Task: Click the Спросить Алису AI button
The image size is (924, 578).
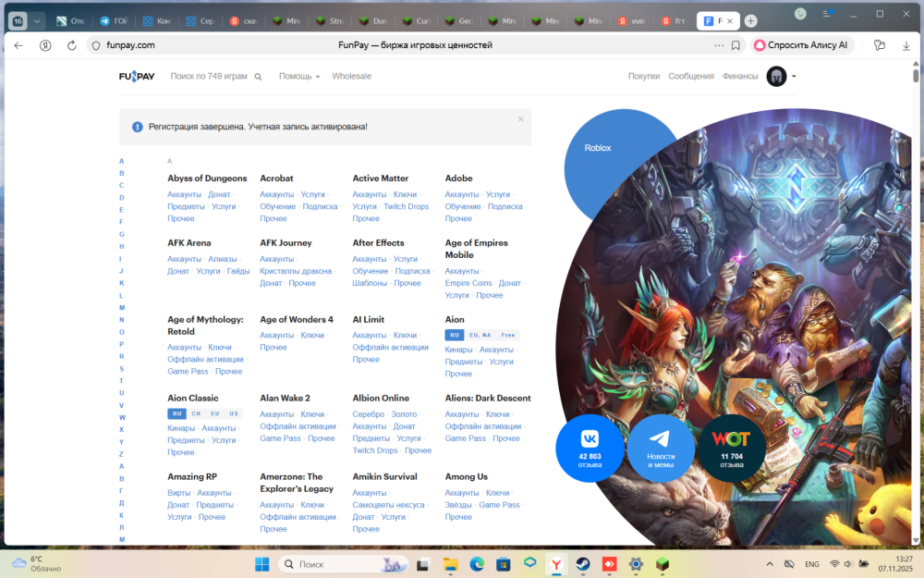Action: 801,45
